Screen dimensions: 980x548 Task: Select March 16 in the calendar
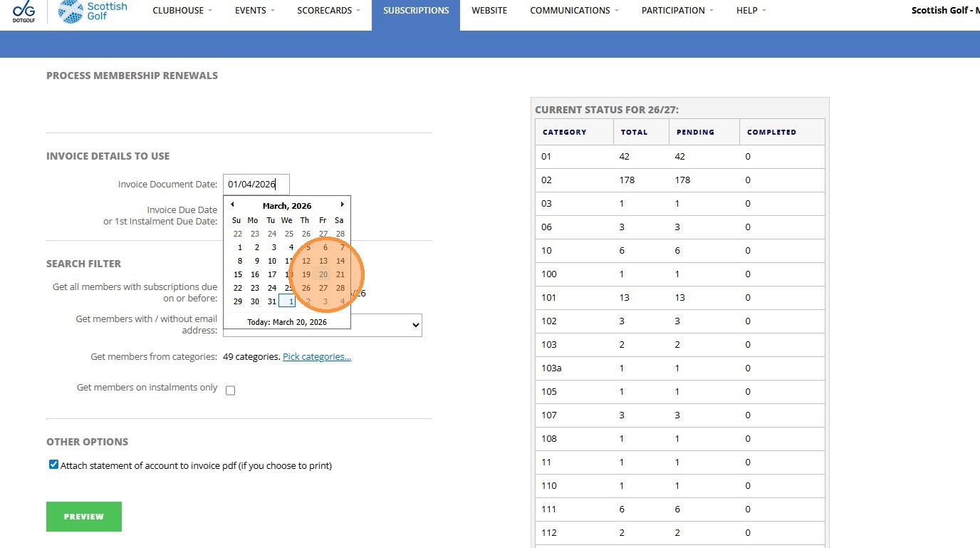255,274
